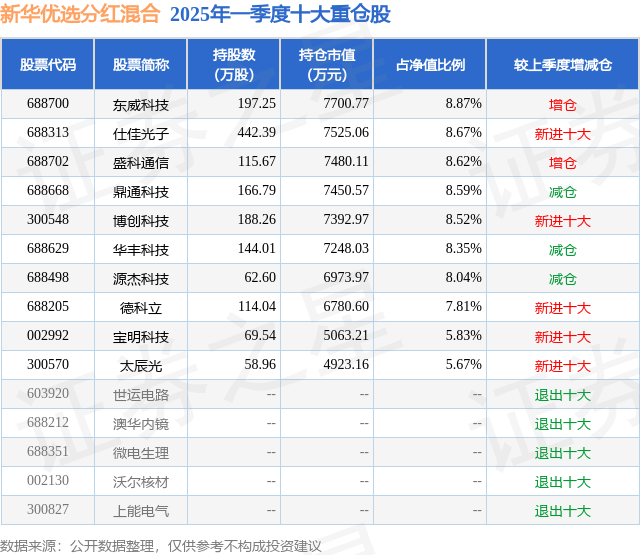640x555 pixels.
Task: Click 退出十大 in the 澳华内镜 row
Action: coord(563,424)
